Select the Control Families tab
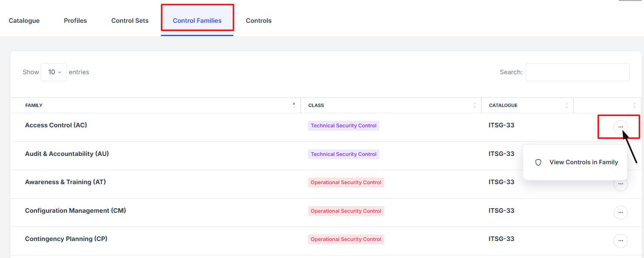The height and width of the screenshot is (258, 644). (x=197, y=21)
